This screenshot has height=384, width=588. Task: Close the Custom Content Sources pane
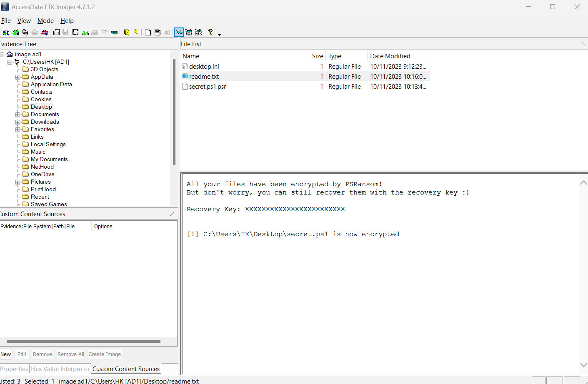point(172,214)
